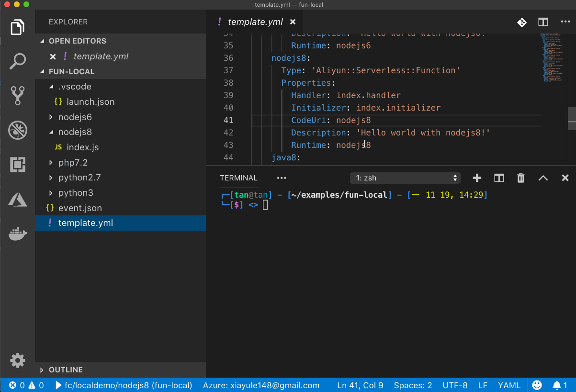Image resolution: width=576 pixels, height=392 pixels.
Task: Kill the terminal with trash icon
Action: [521, 178]
